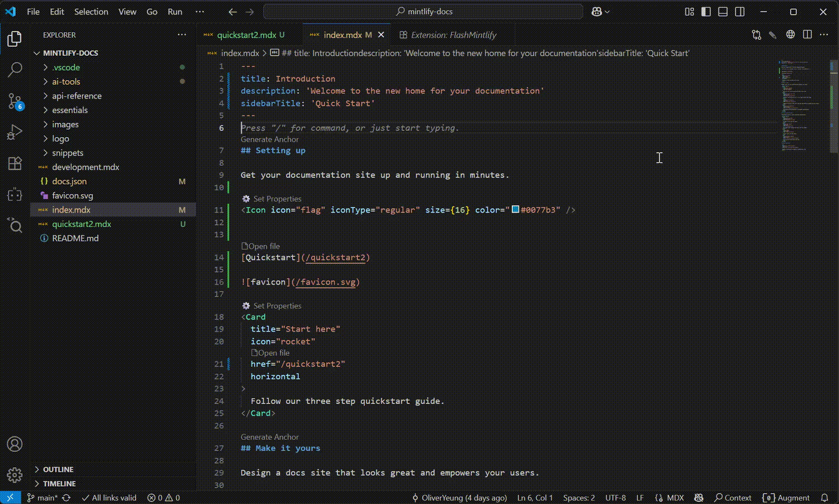
Task: Open the Run and Debug view
Action: point(15,133)
